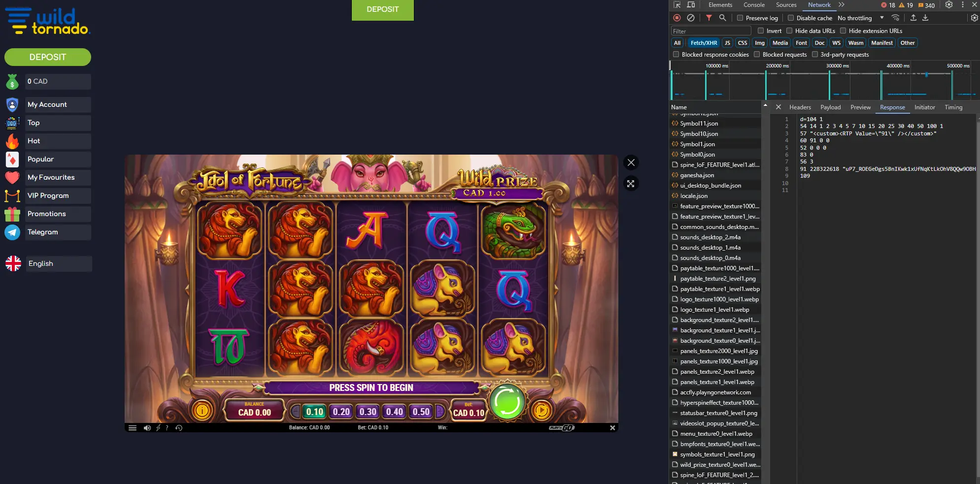
Task: Click the Promotions gift box icon
Action: click(x=12, y=214)
